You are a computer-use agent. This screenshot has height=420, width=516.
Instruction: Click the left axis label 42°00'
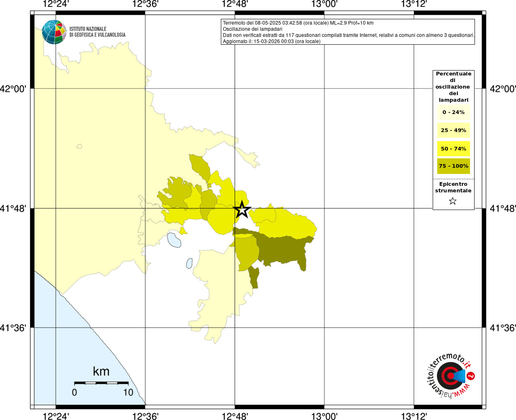click(x=13, y=89)
